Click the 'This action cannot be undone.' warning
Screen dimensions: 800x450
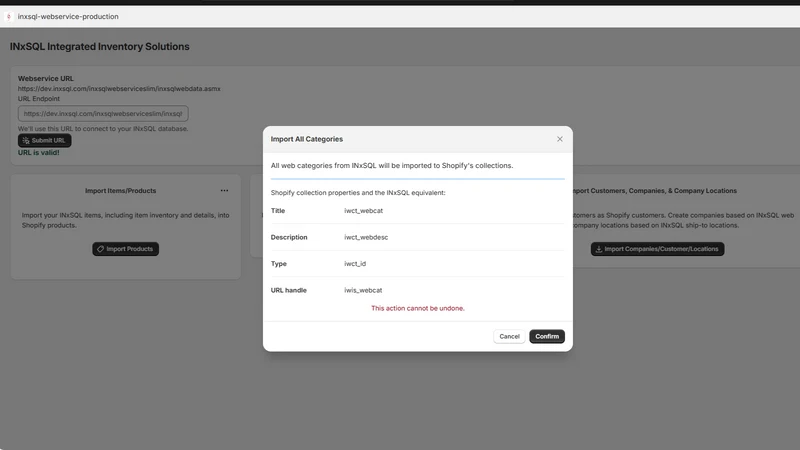tap(418, 308)
